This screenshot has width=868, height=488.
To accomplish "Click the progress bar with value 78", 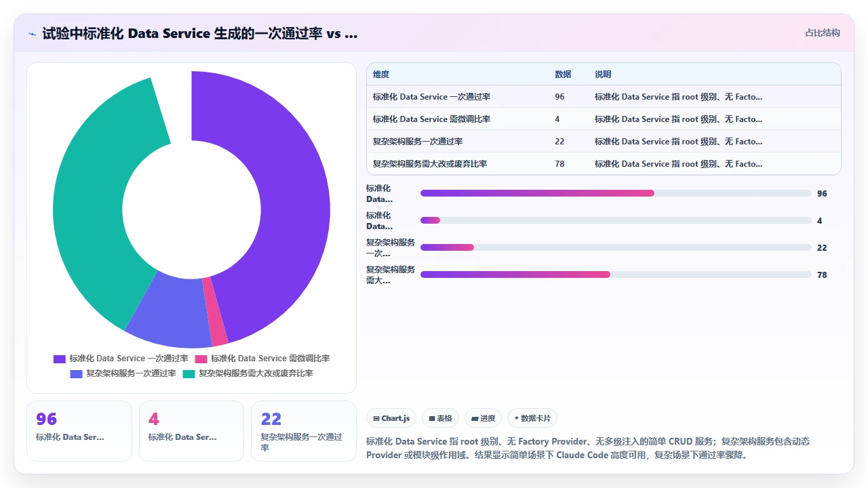I will (x=616, y=274).
